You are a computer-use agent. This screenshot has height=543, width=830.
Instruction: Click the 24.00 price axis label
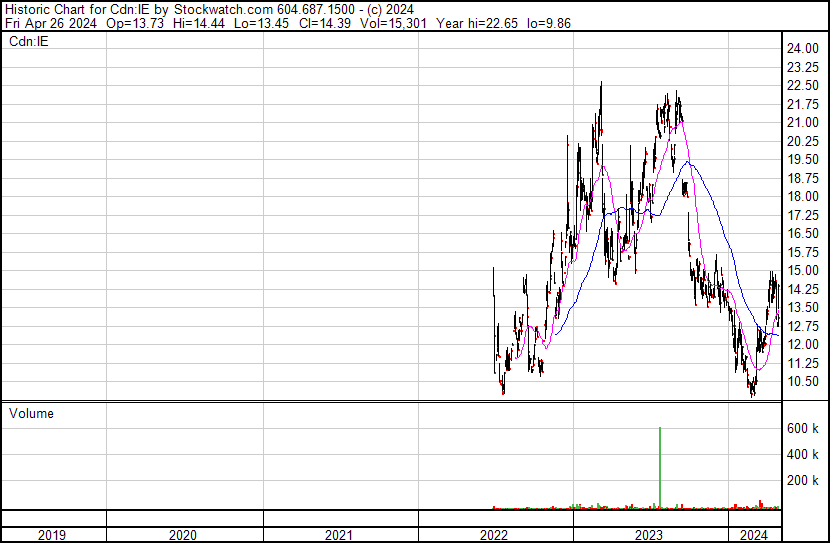click(803, 48)
